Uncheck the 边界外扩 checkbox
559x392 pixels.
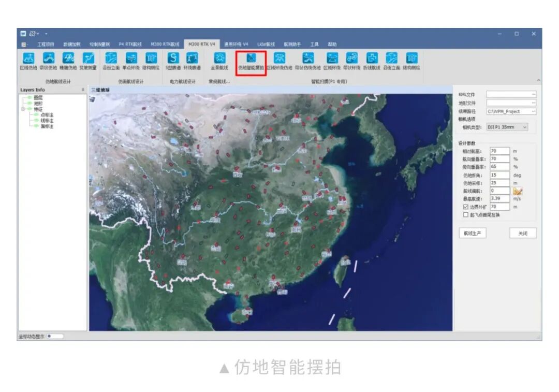pyautogui.click(x=466, y=207)
